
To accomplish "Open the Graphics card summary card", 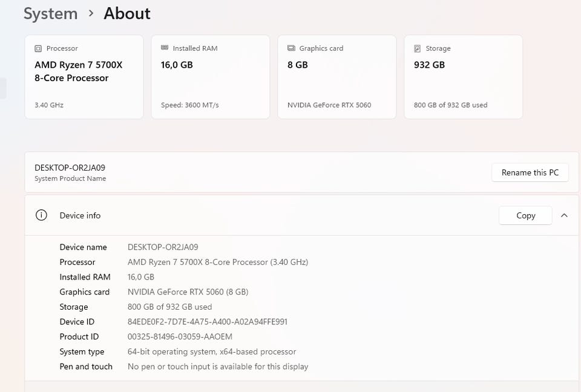I will (x=337, y=77).
